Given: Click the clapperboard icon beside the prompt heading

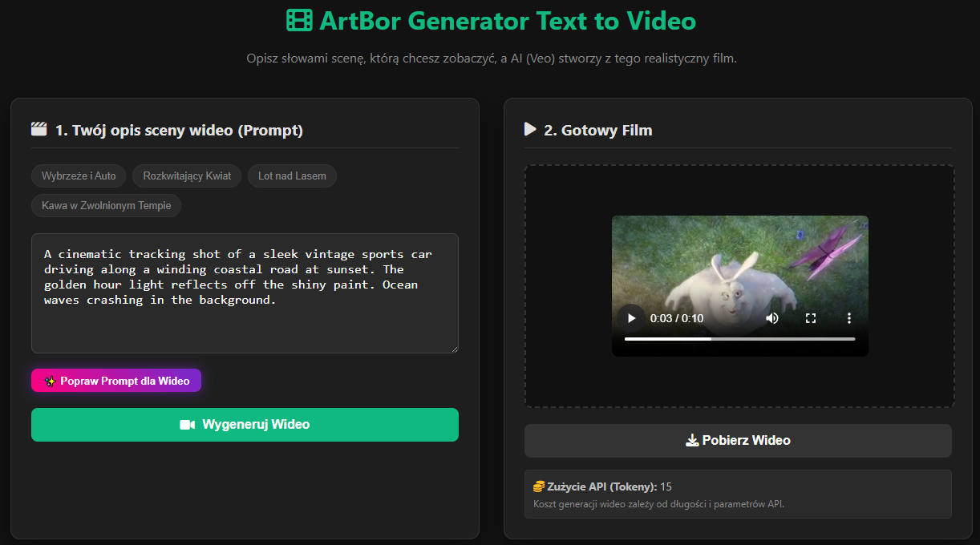Looking at the screenshot, I should click(x=38, y=130).
